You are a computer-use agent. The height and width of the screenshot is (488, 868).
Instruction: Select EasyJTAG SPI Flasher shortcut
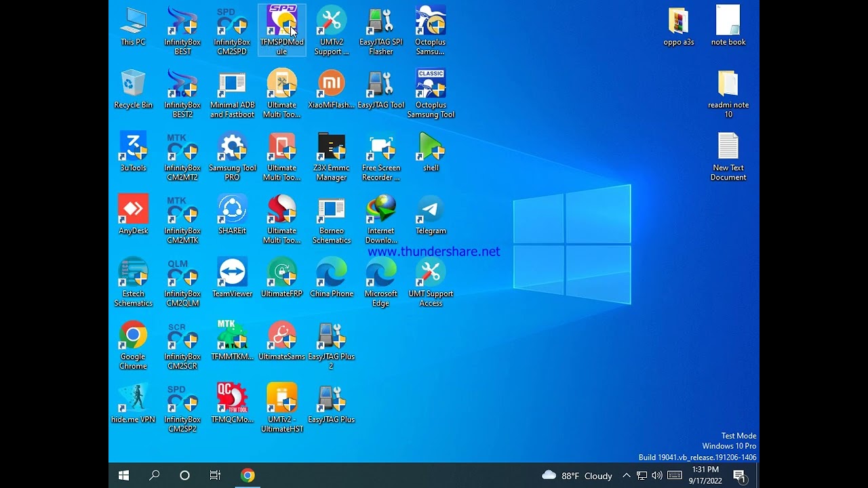pyautogui.click(x=381, y=31)
